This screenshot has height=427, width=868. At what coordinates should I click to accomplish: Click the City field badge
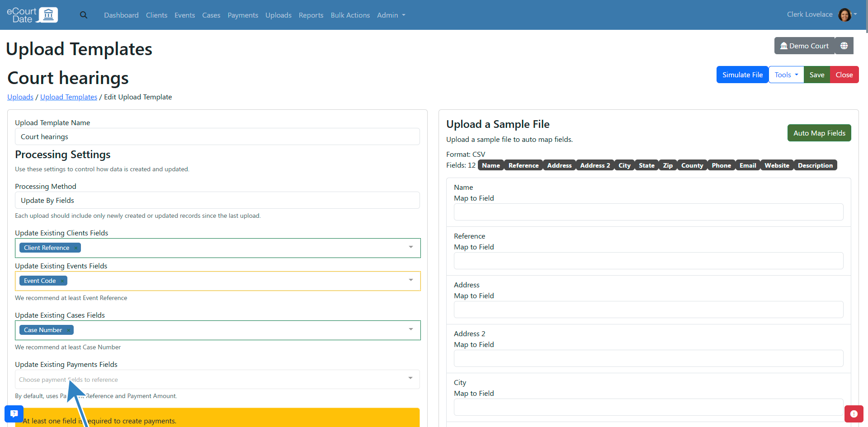[624, 165]
